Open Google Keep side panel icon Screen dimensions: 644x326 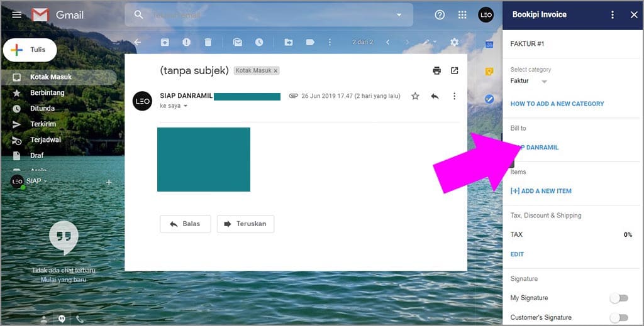[489, 72]
